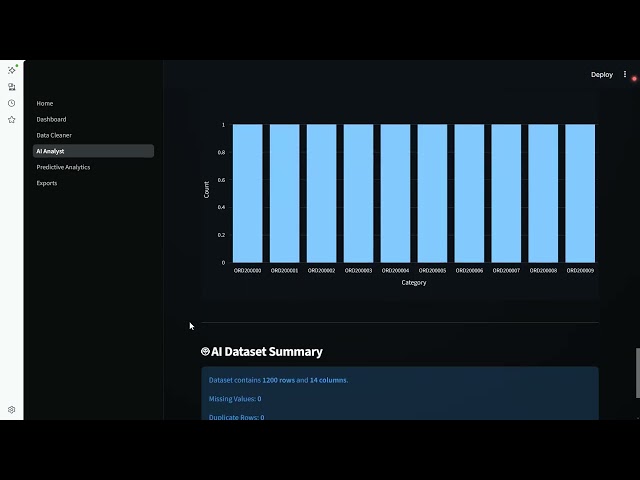This screenshot has width=640, height=480.
Task: Open the Dashboard page
Action: (51, 119)
